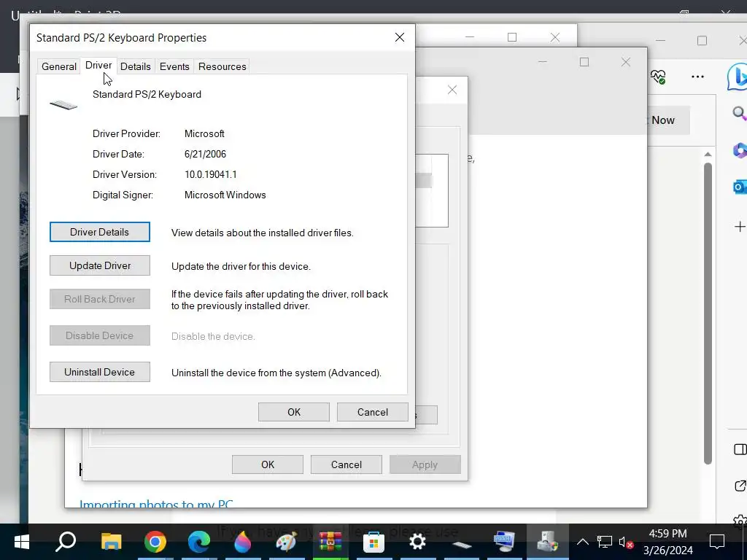
Task: Open network status tray icon
Action: tap(604, 542)
